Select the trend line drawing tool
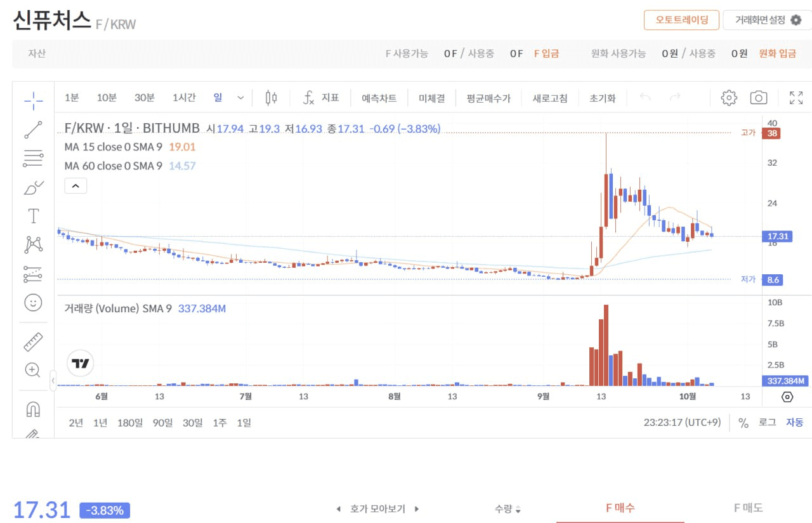 point(33,129)
